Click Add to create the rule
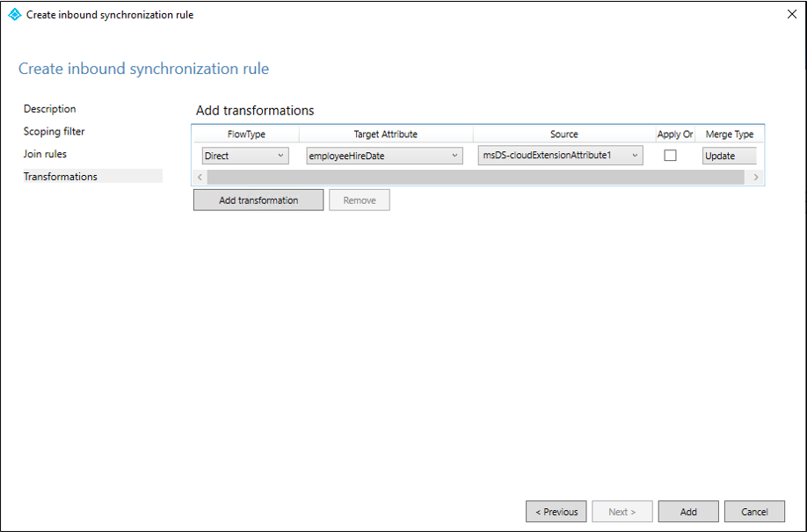807x532 pixels. pos(687,511)
